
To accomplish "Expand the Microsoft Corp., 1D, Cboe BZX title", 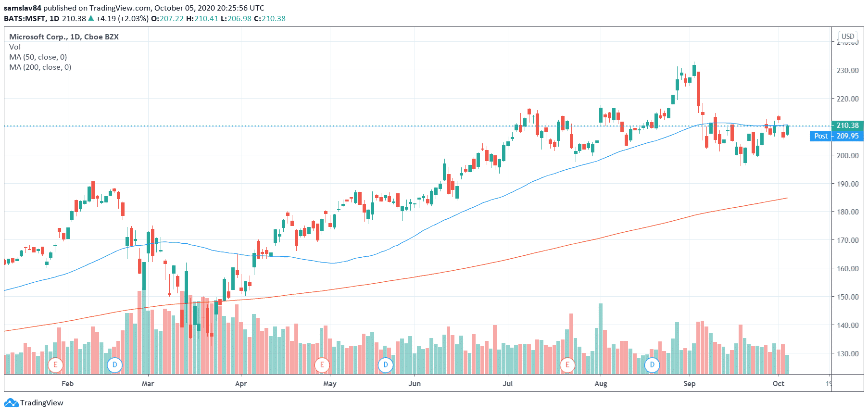I will (x=64, y=37).
